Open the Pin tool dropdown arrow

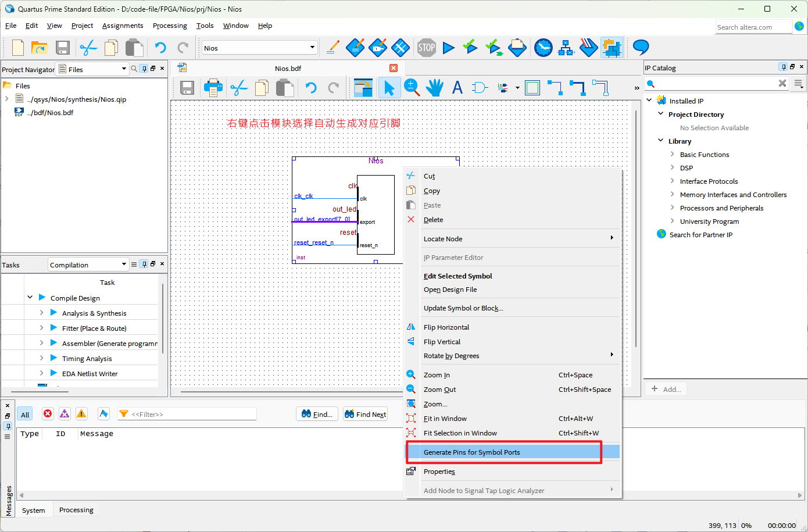click(517, 88)
